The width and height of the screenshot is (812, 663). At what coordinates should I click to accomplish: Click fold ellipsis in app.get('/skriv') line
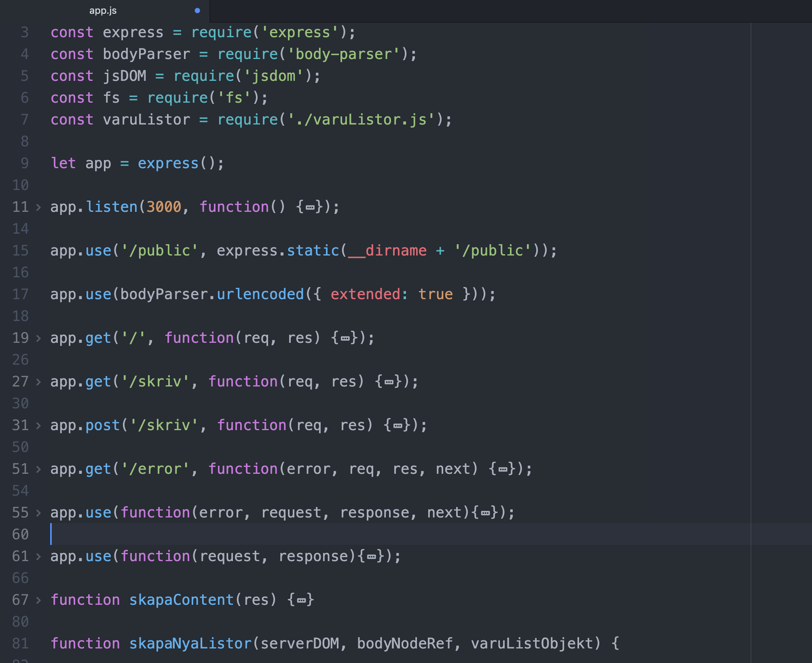click(389, 382)
